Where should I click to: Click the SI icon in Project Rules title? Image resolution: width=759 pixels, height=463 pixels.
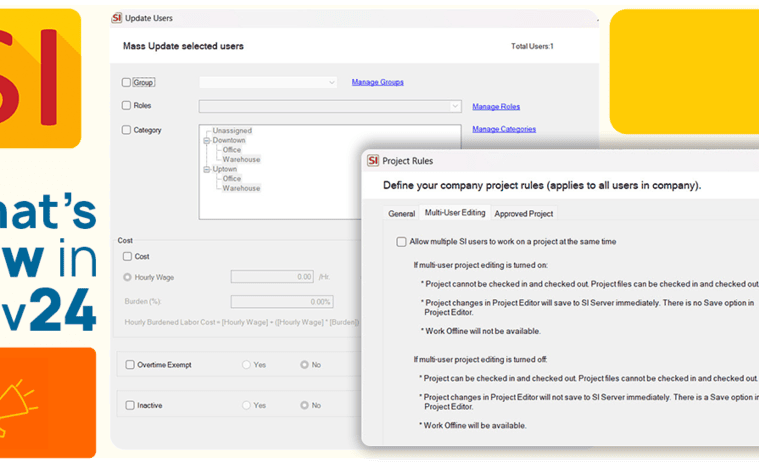coord(373,161)
